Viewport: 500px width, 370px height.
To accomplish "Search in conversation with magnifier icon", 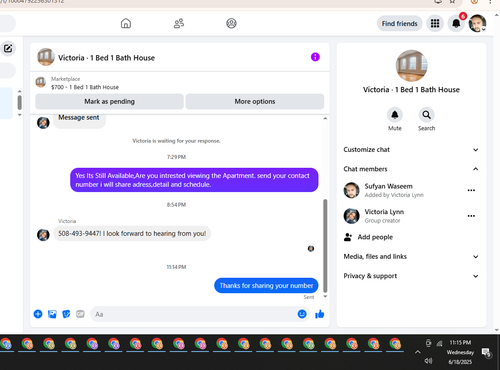I will [426, 115].
